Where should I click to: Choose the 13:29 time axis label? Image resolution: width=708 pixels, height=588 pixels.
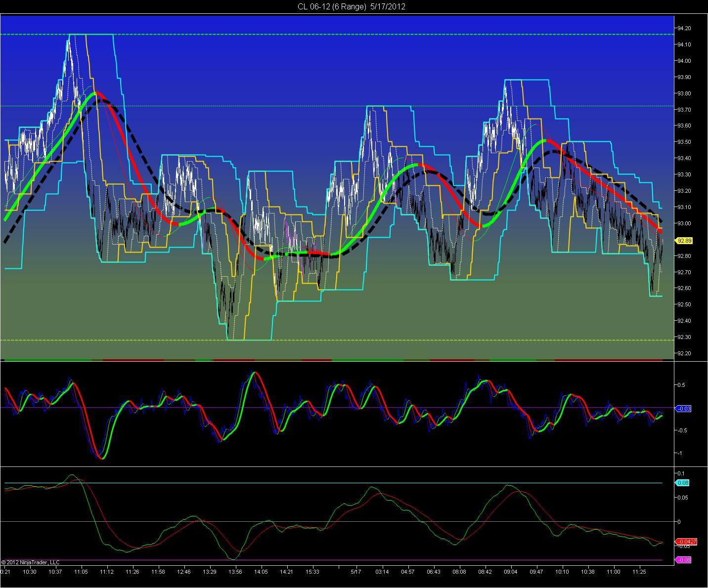pos(210,572)
